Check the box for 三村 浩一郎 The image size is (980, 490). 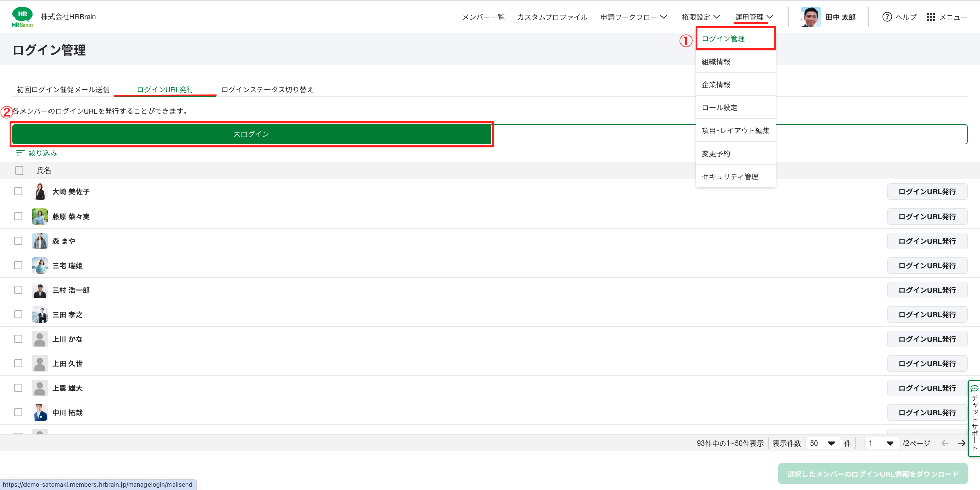18,290
